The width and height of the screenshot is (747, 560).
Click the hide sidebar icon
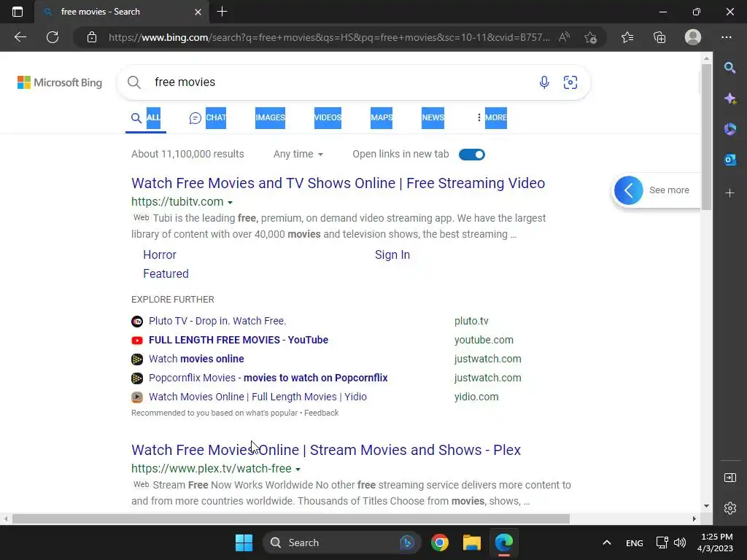pos(729,478)
